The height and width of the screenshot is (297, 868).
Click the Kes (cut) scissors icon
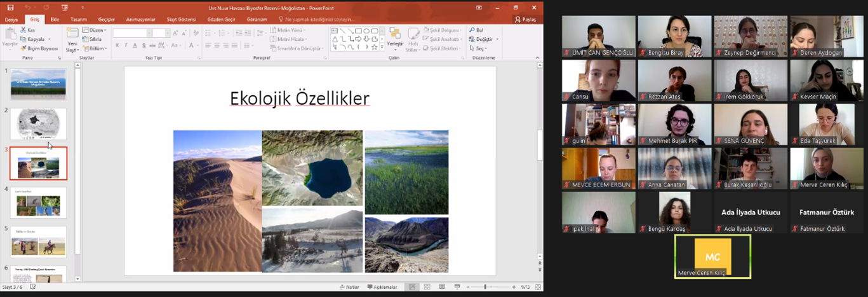[23, 30]
